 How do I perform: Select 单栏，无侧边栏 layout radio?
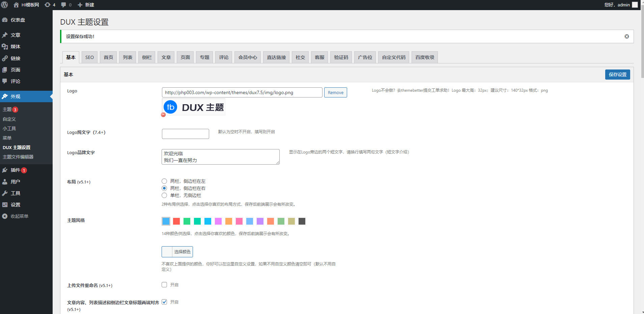pyautogui.click(x=164, y=195)
